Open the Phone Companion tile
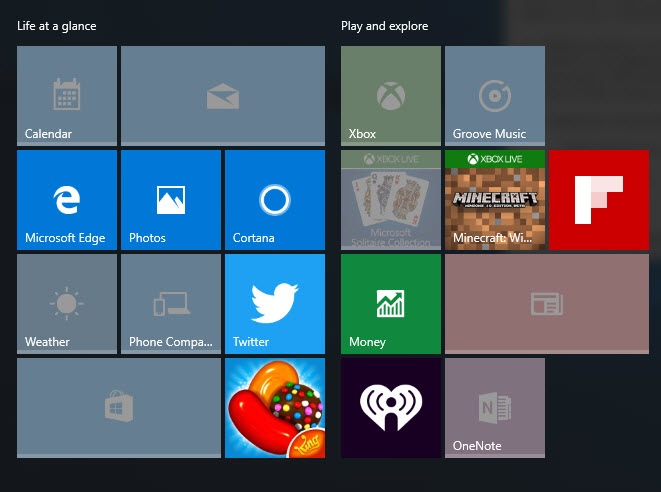 171,304
